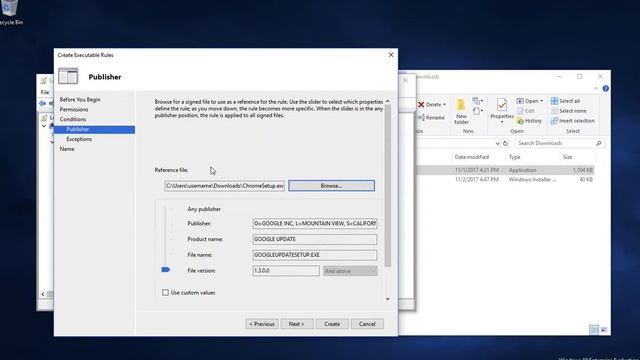Image resolution: width=640 pixels, height=360 pixels.
Task: Select Publisher wizard step
Action: click(x=95, y=129)
